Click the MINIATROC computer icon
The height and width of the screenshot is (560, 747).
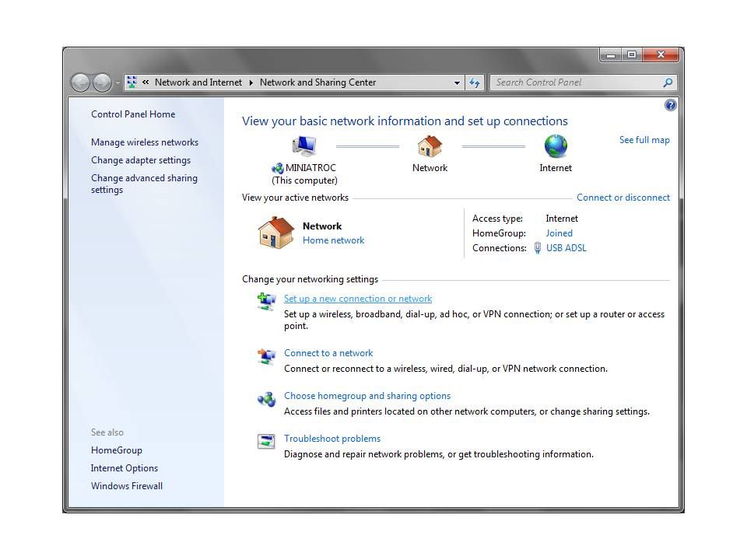point(304,146)
